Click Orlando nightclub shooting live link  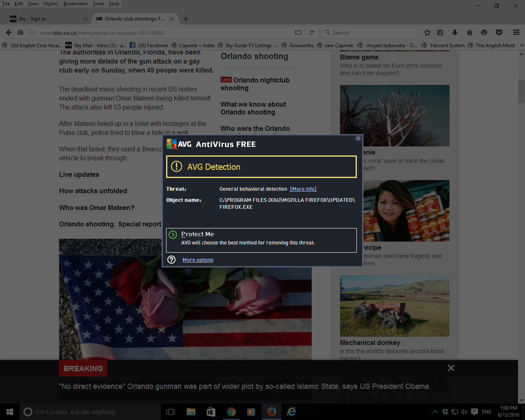255,84
